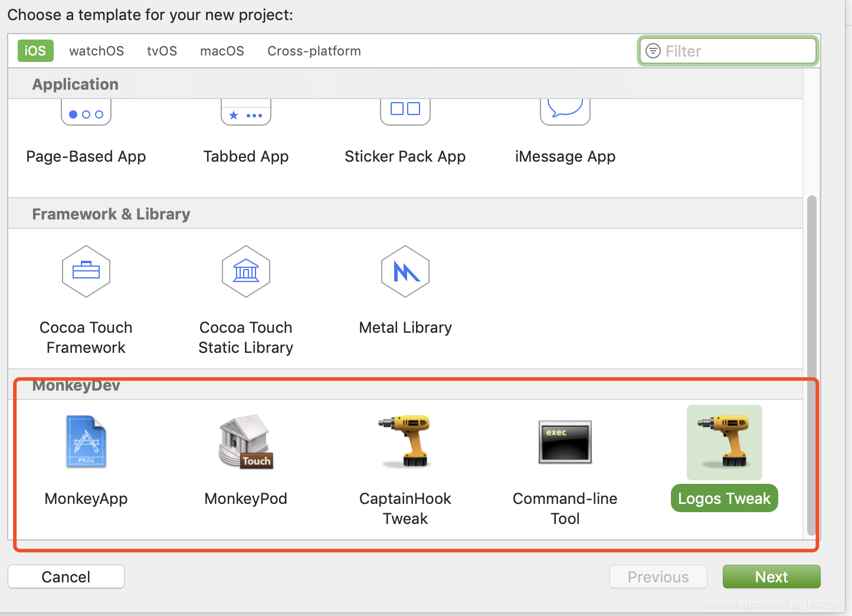Select the CaptainHook Tweak drill icon
This screenshot has width=852, height=616.
click(x=406, y=441)
